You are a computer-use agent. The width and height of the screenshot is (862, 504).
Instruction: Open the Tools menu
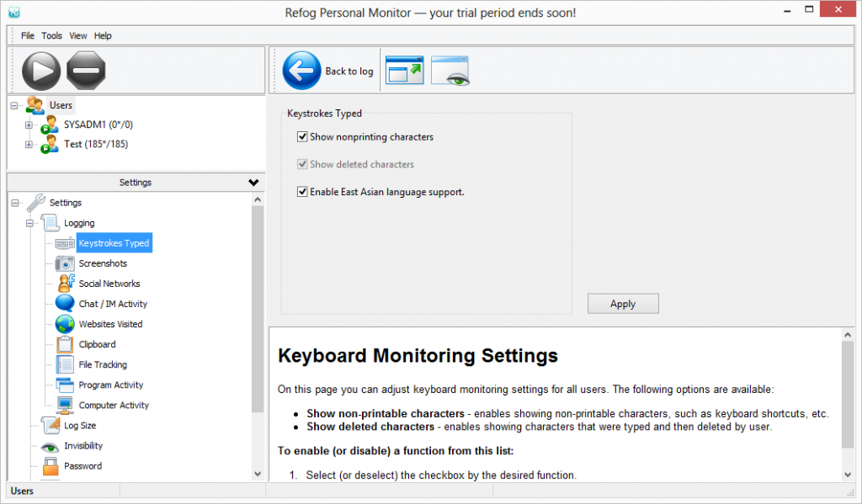click(52, 36)
